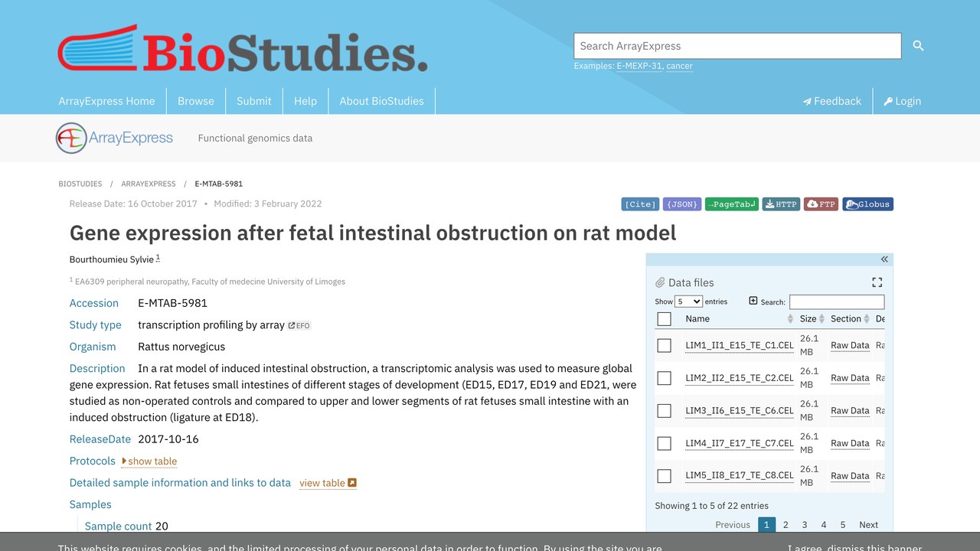This screenshot has width=980, height=551.
Task: Click the Login link
Action: [x=903, y=101]
